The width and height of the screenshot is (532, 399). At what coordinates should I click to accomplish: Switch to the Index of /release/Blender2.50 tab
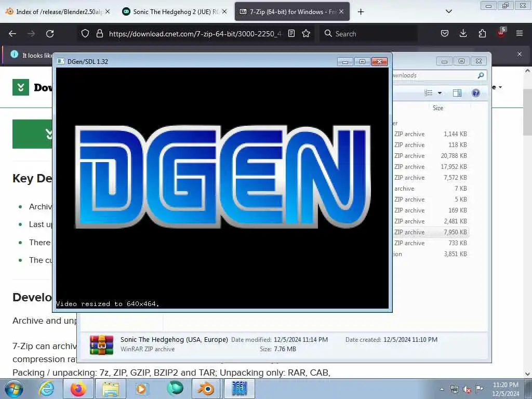click(x=59, y=12)
